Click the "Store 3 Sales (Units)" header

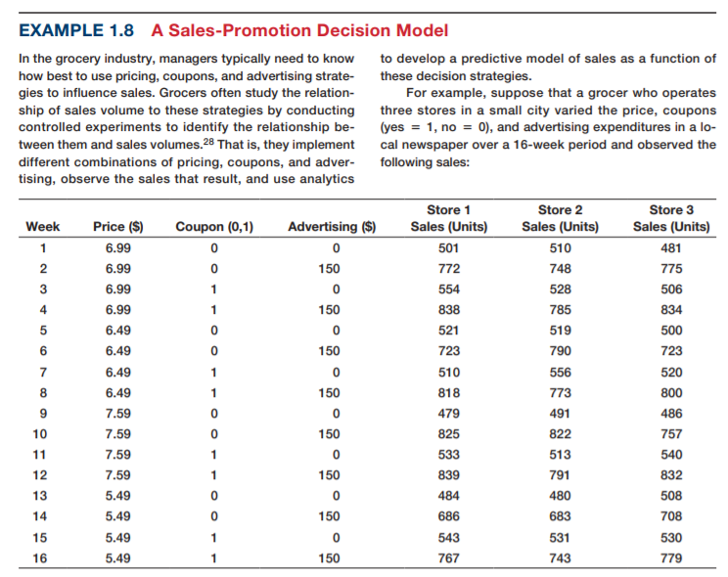coord(671,218)
